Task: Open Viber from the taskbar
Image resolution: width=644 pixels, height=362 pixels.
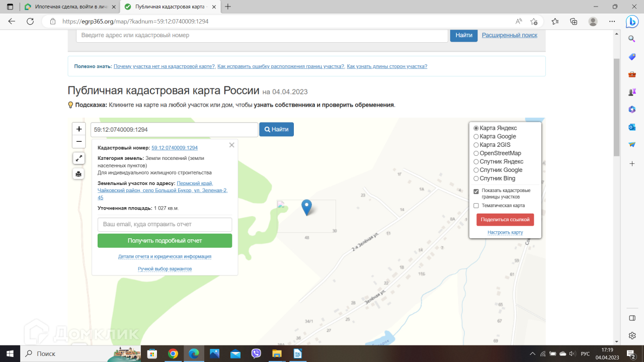Action: click(x=256, y=353)
